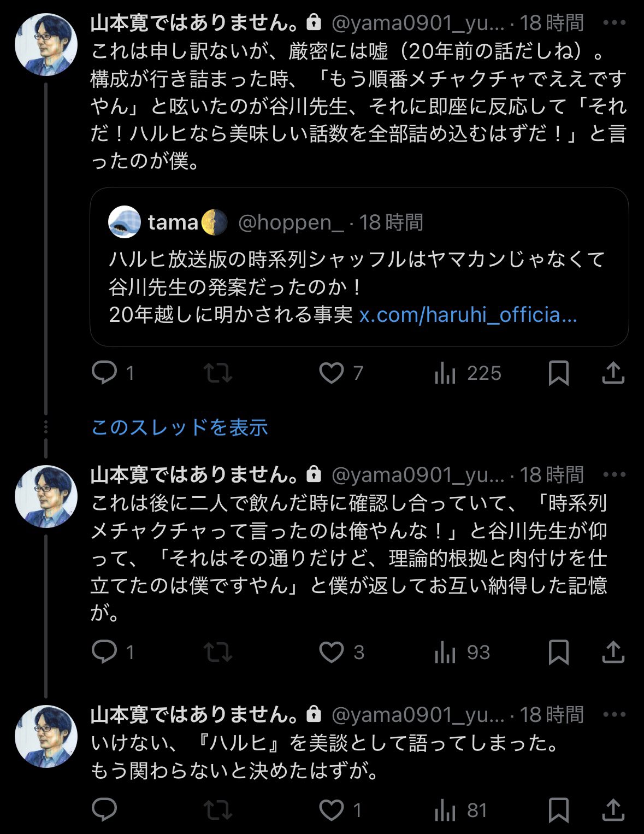Reply to the first tweet
Viewport: 644px width, 834px height.
pos(104,373)
